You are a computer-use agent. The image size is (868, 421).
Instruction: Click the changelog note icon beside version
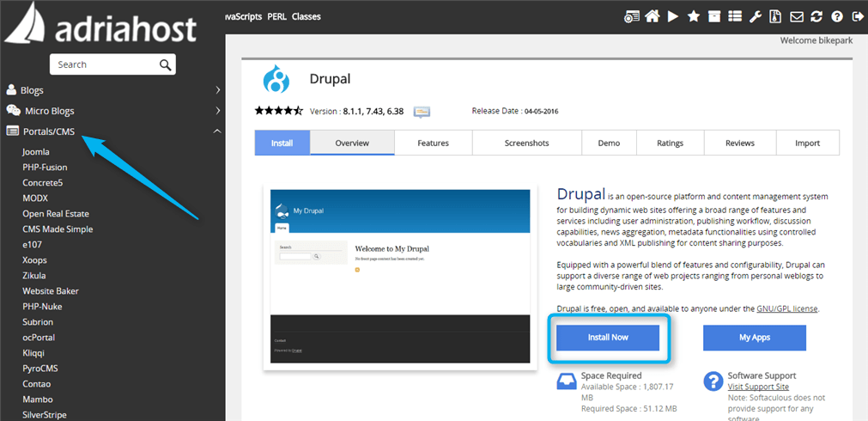point(422,112)
